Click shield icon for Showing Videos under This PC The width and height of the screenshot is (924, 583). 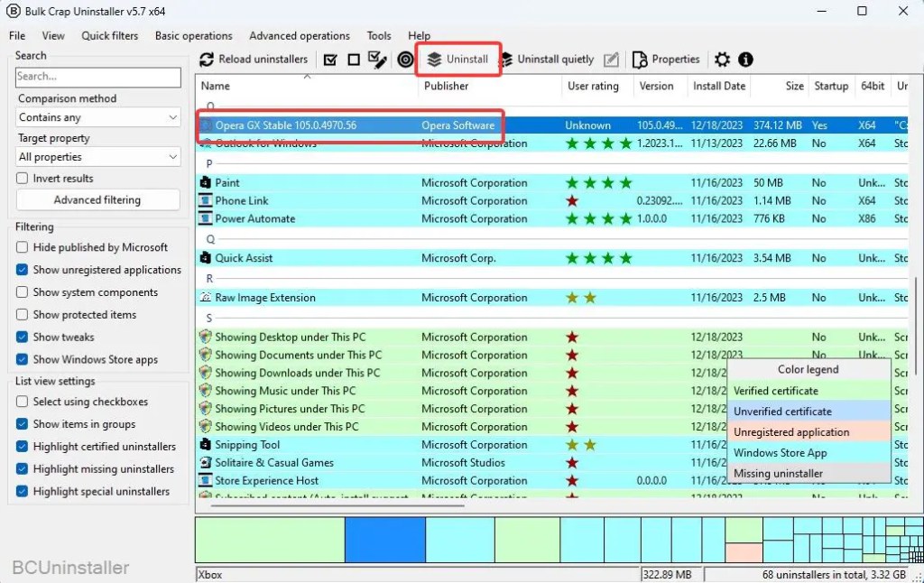(205, 426)
